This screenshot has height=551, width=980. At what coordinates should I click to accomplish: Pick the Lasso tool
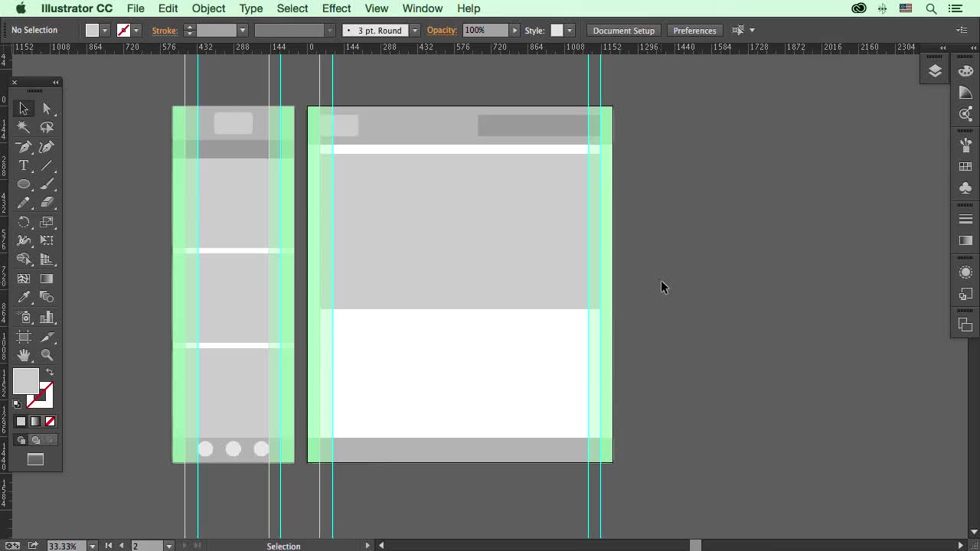pyautogui.click(x=47, y=127)
